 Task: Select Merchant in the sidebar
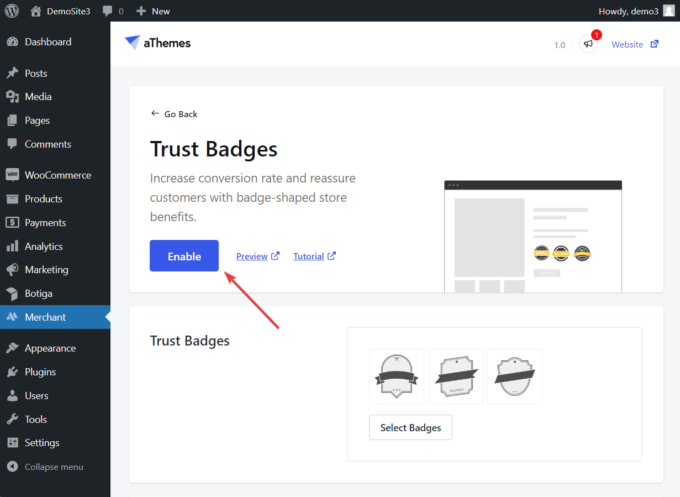pyautogui.click(x=55, y=317)
